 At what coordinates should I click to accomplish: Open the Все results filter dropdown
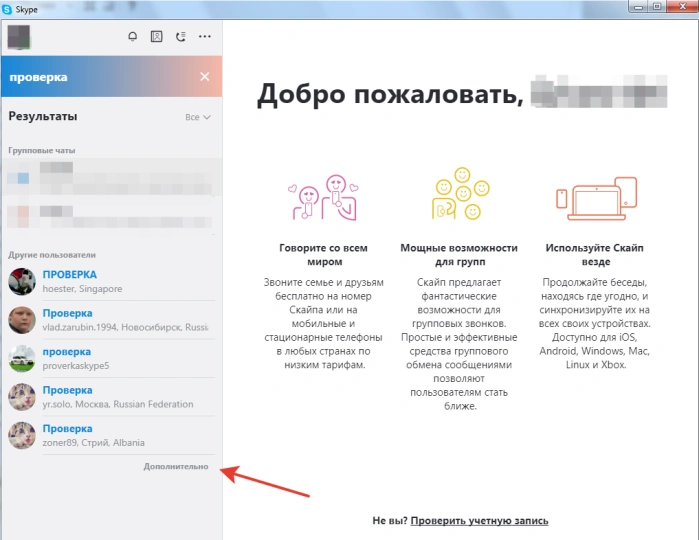(197, 117)
